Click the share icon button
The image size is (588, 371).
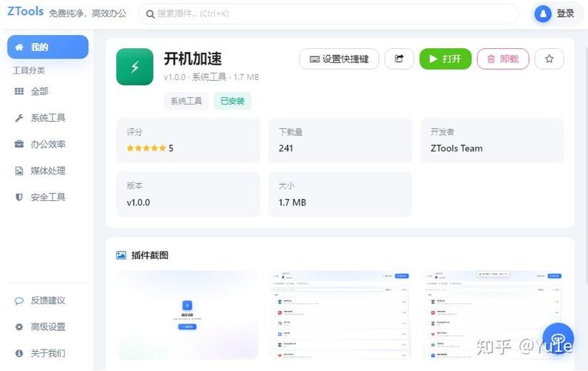pos(399,59)
